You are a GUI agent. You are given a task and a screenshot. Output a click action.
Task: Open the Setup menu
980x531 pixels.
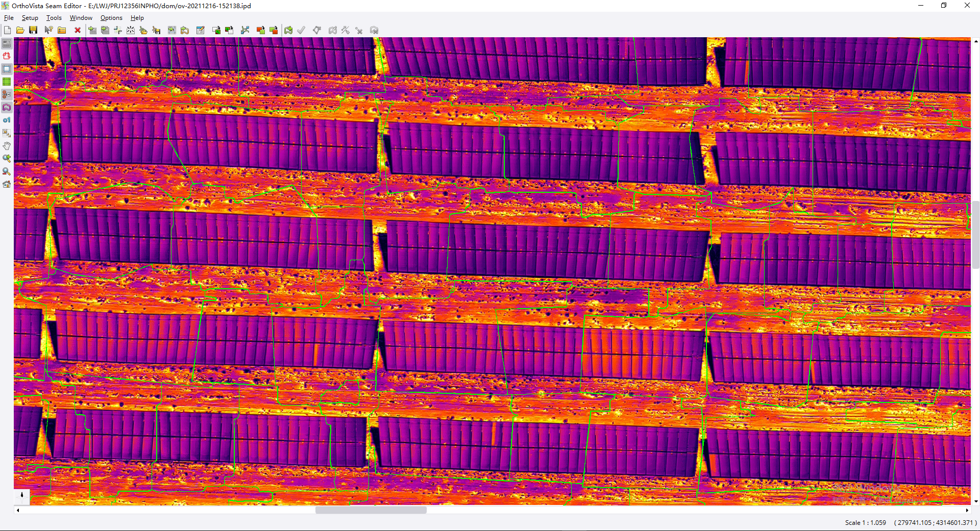[x=30, y=18]
